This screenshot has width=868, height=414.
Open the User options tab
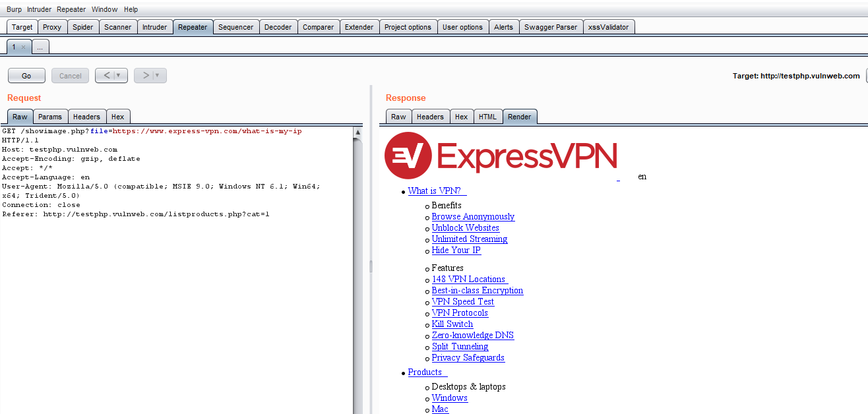(462, 27)
